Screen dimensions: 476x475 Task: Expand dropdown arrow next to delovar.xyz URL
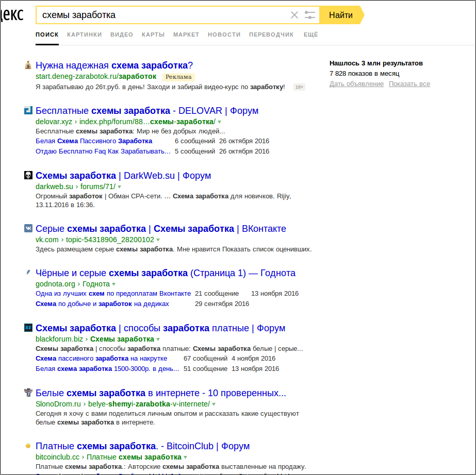(x=220, y=122)
